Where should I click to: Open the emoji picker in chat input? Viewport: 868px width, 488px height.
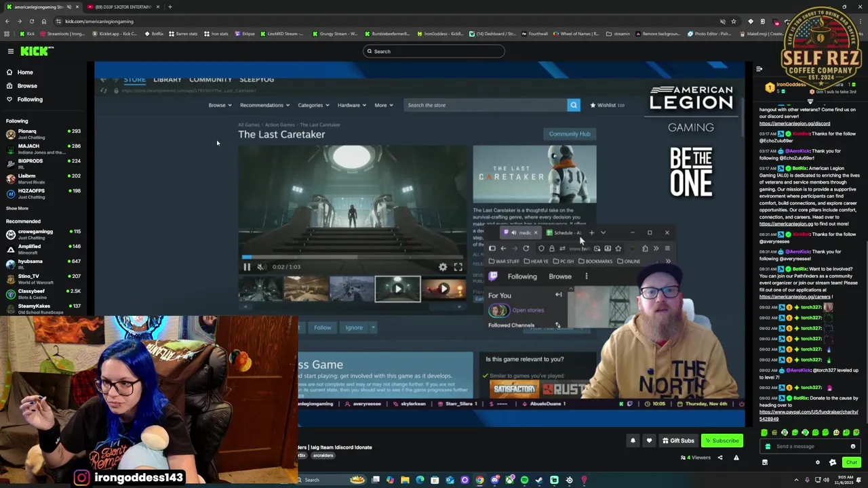point(853,447)
